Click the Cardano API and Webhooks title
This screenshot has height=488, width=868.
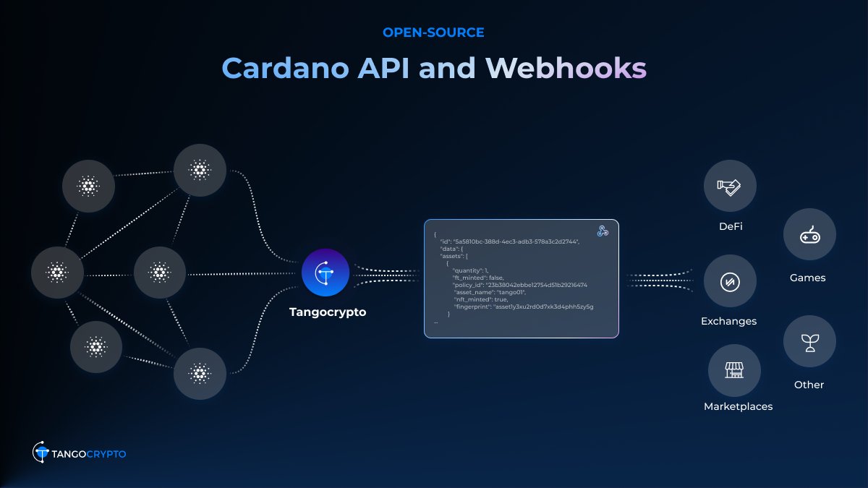[433, 69]
